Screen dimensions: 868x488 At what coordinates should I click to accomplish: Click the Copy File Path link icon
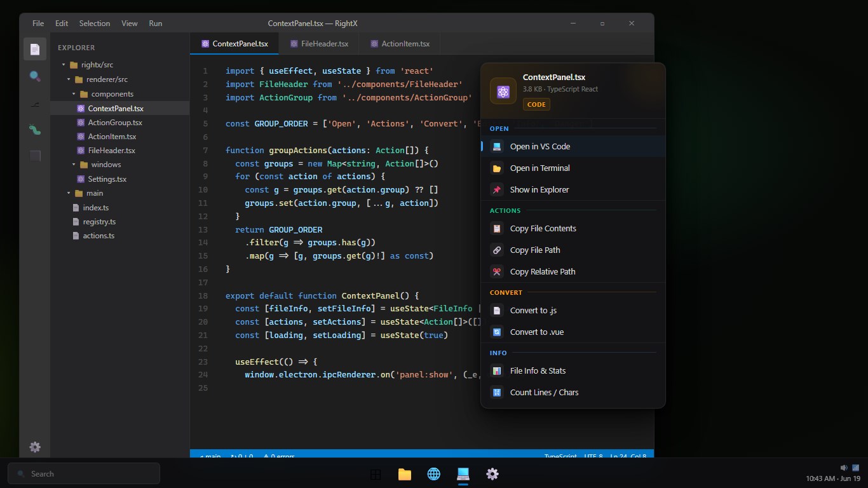point(497,250)
